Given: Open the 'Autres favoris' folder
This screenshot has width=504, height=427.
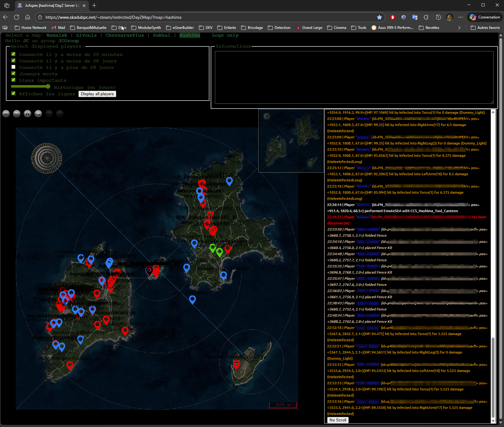Looking at the screenshot, I should pos(485,28).
